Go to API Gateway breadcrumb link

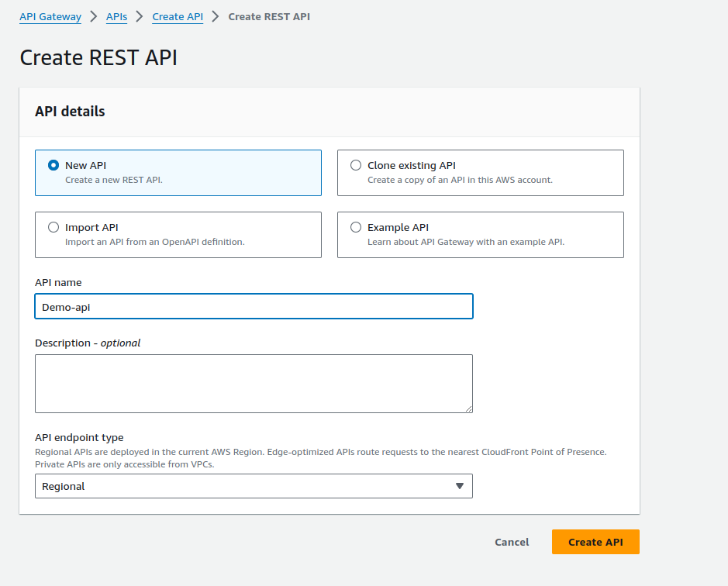tap(50, 17)
